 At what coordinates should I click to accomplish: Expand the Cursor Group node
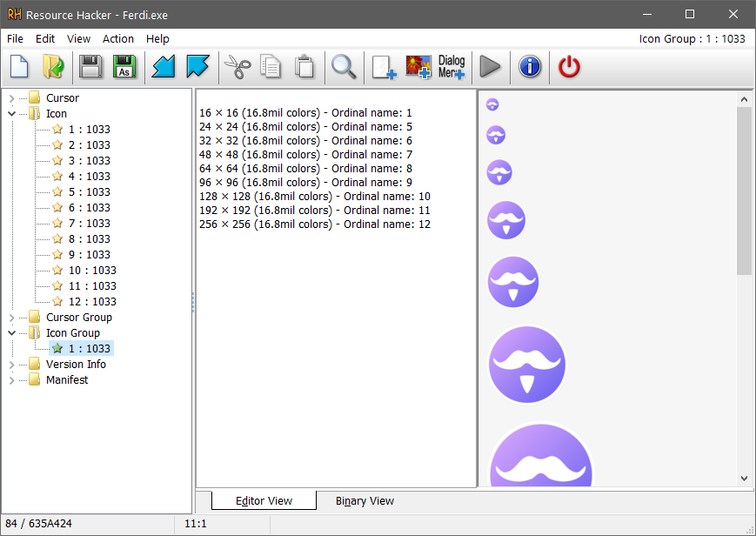[x=11, y=318]
